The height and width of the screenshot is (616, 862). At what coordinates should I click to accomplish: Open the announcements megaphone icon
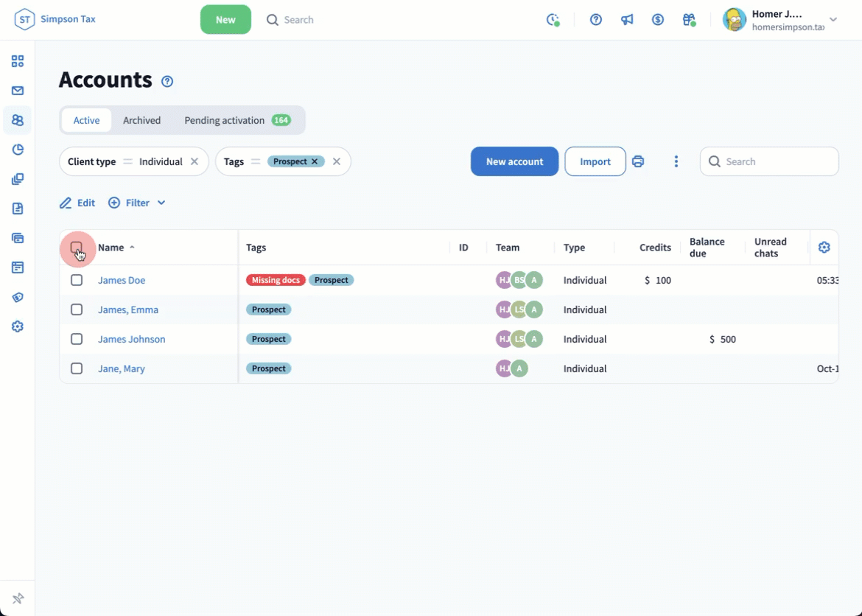(x=627, y=20)
